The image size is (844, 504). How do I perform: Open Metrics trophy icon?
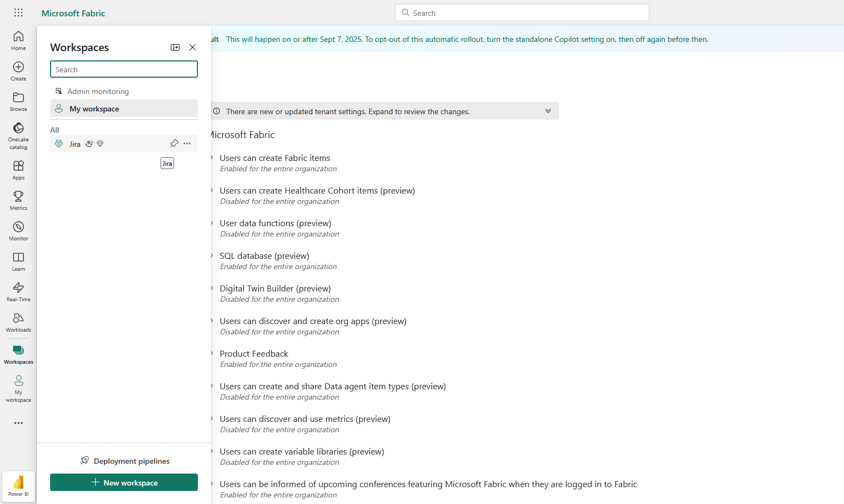18,200
